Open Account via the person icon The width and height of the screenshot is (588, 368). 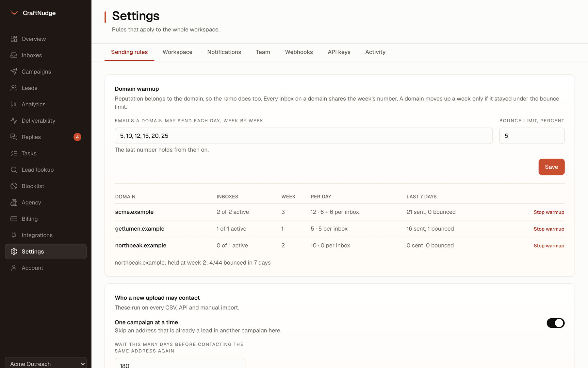14,268
